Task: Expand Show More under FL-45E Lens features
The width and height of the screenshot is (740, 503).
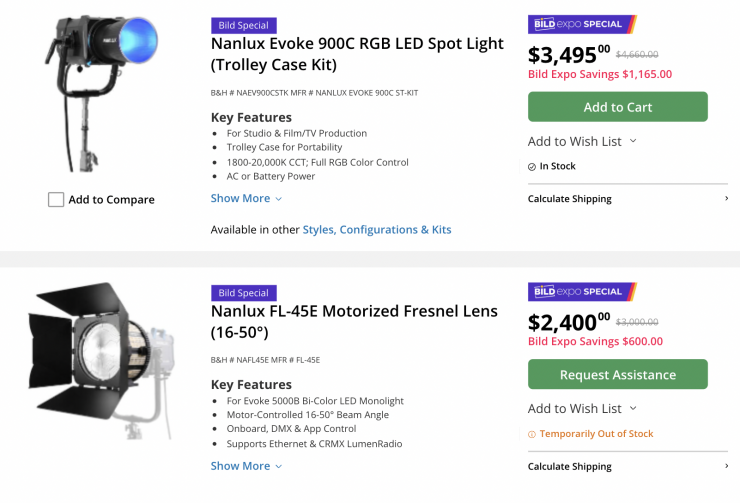Action: coord(246,466)
